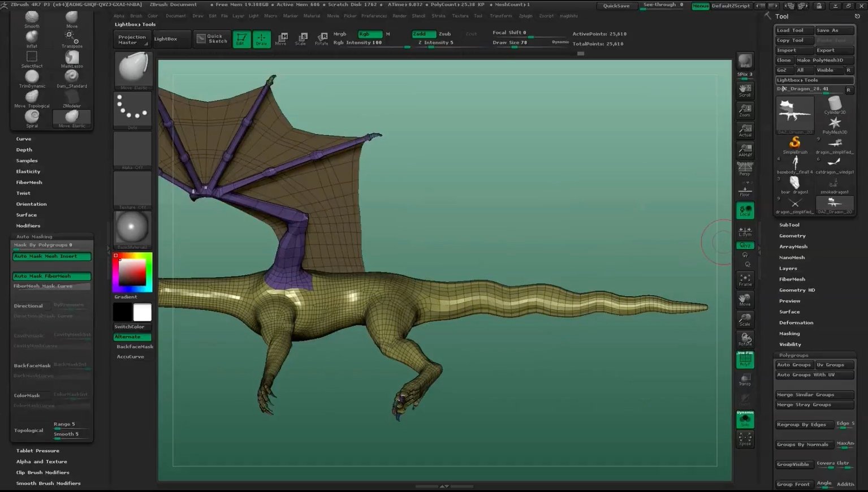Toggle the Rgb channel button
Viewport: 868px width, 492px height.
coord(370,34)
